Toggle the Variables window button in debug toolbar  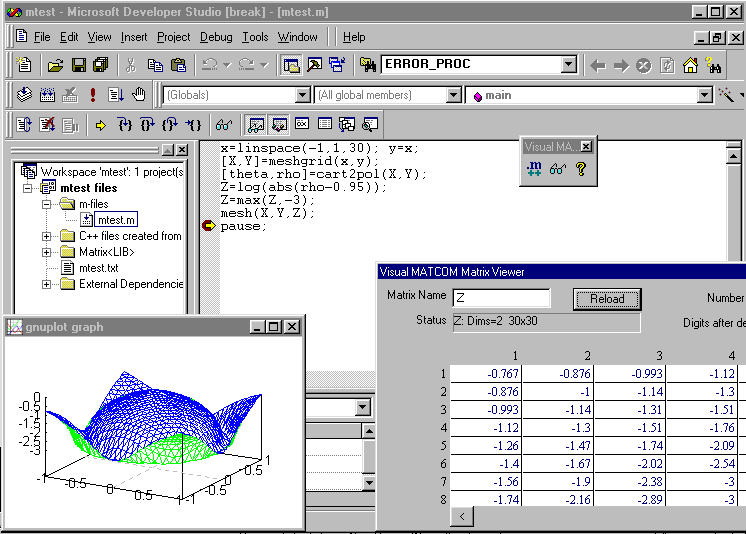(x=278, y=125)
